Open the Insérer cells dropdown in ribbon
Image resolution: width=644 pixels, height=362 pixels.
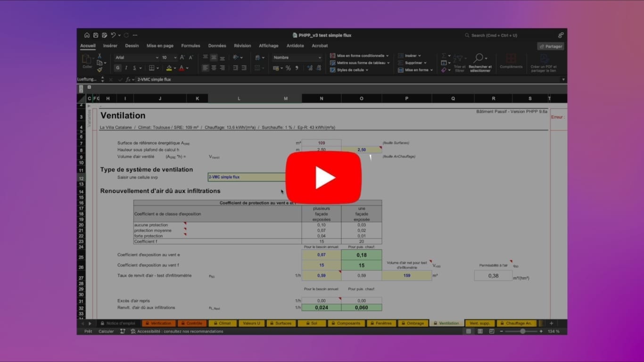[x=410, y=56]
